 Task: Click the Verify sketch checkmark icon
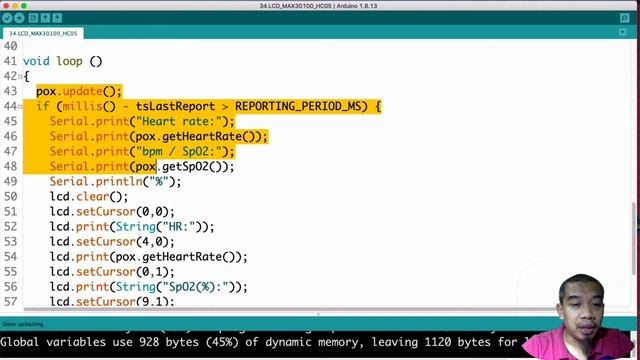click(7, 18)
